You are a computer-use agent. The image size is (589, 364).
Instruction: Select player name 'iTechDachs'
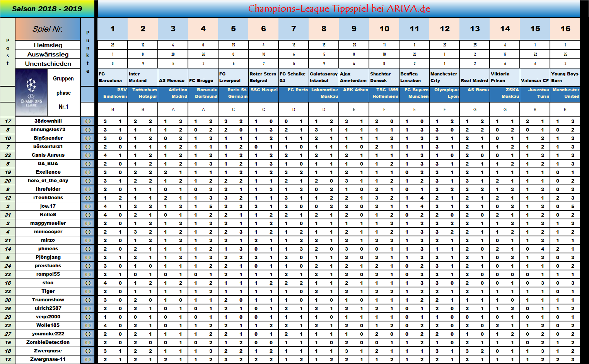(x=48, y=198)
